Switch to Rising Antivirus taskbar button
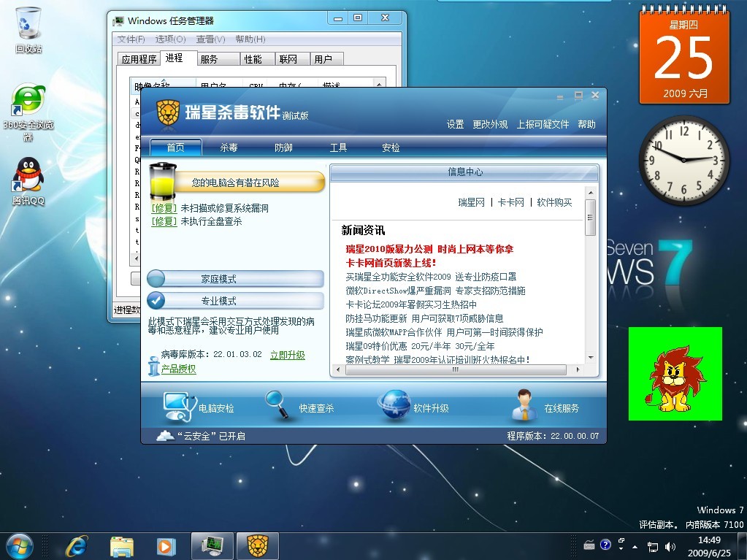 258,546
